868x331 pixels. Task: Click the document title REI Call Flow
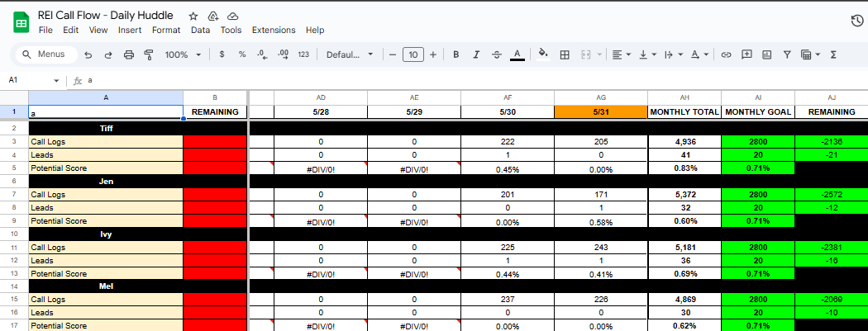click(x=105, y=16)
